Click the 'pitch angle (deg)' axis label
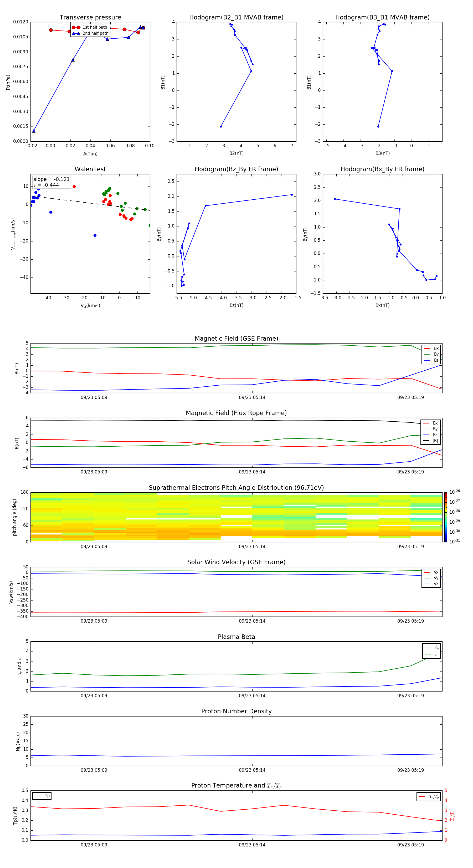The image size is (473, 868). click(14, 517)
